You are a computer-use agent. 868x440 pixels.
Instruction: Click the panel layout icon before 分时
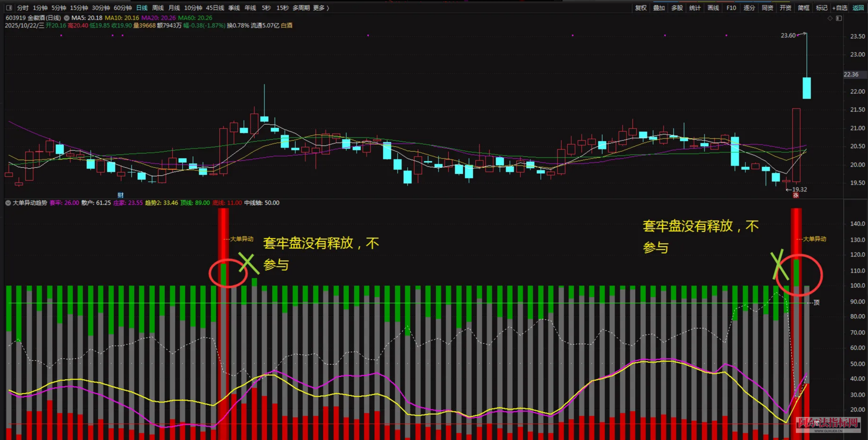pyautogui.click(x=9, y=7)
